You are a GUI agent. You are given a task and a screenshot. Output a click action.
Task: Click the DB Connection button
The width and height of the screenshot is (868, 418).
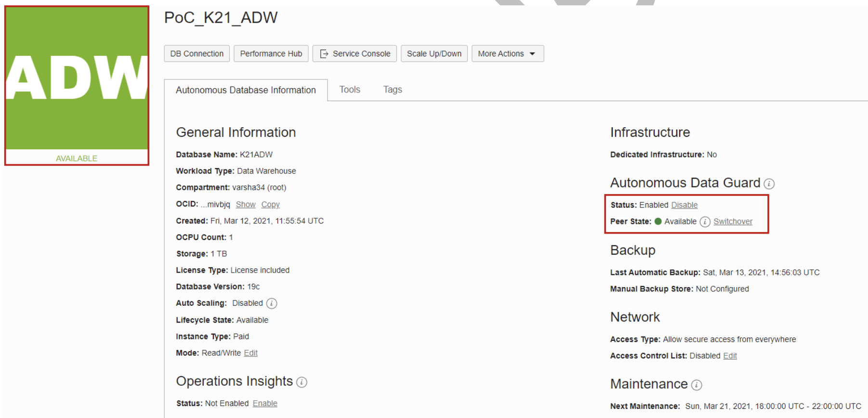point(197,53)
